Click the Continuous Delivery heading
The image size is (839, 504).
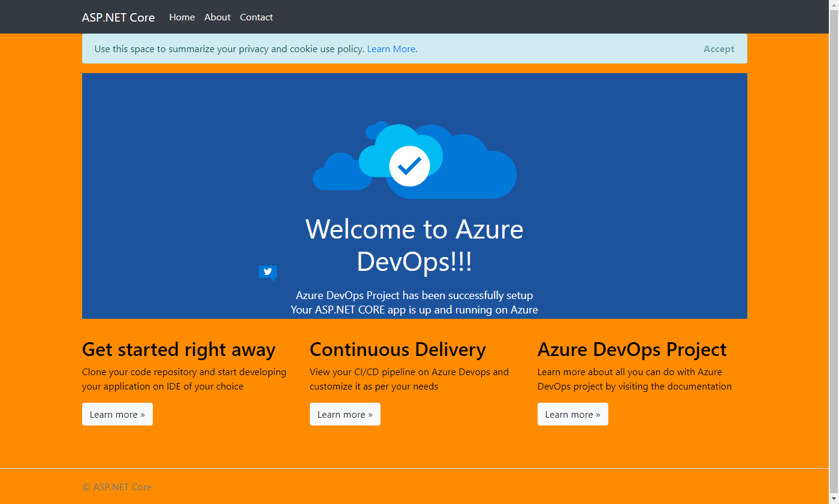point(397,349)
